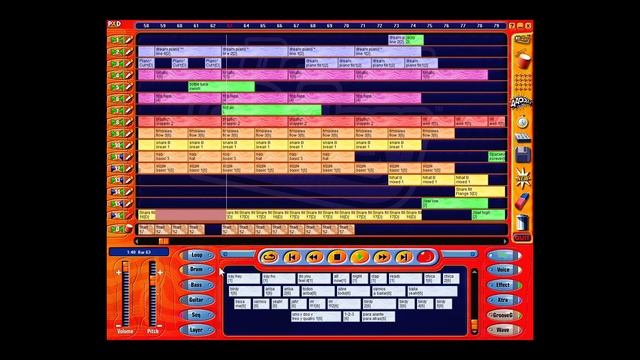Select the "1-2-3" voice sample

(351, 316)
